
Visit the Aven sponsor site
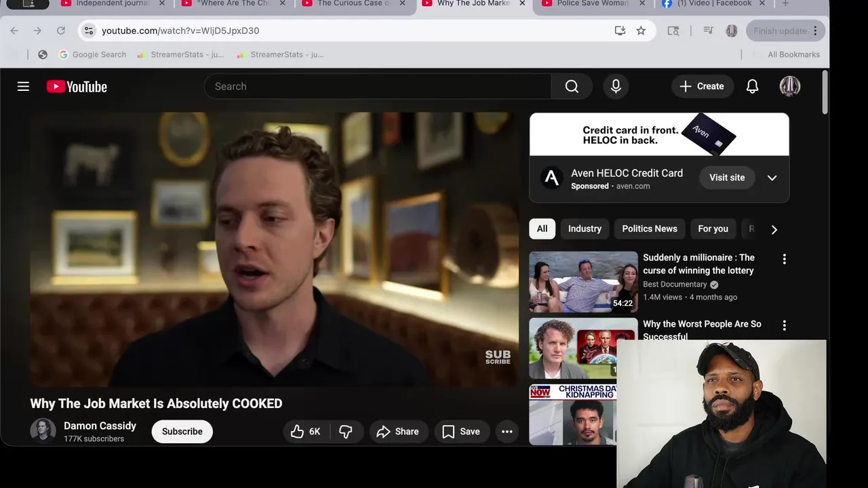pos(727,178)
